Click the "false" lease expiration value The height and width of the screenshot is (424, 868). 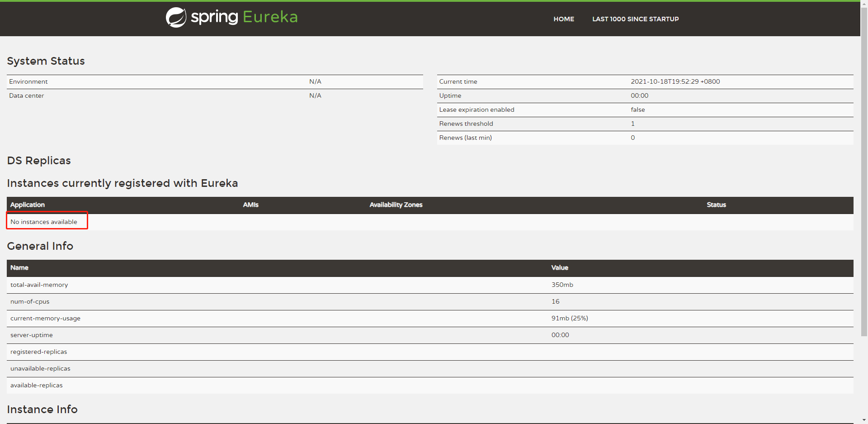click(638, 110)
